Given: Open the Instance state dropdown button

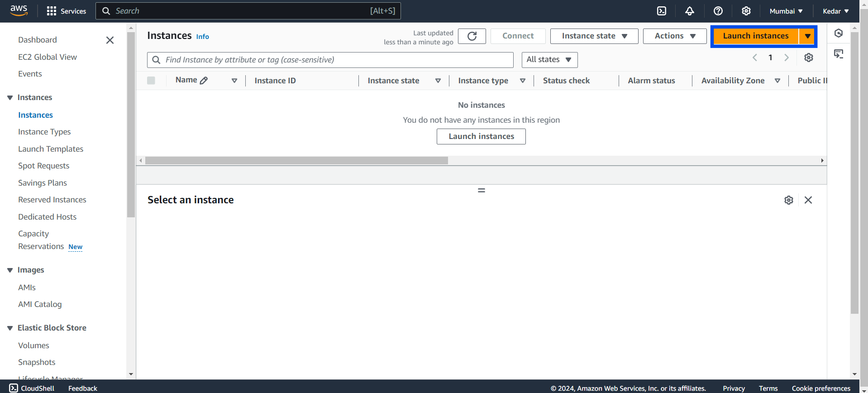Looking at the screenshot, I should point(594,36).
